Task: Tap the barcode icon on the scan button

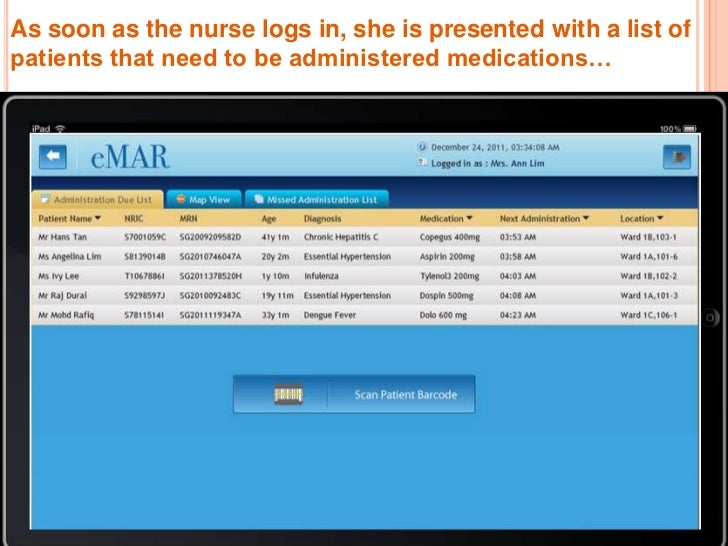Action: click(x=288, y=394)
